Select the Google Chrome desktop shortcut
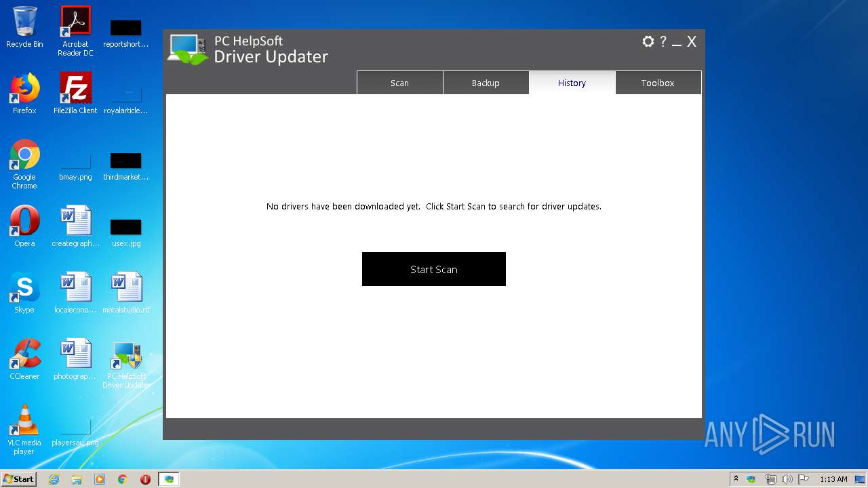868x488 pixels. click(x=24, y=164)
